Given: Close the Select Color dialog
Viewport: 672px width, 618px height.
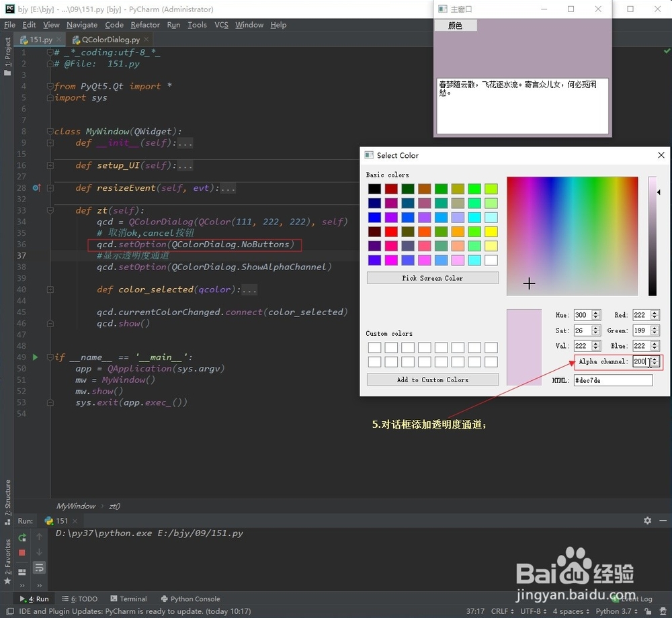Looking at the screenshot, I should coord(661,155).
